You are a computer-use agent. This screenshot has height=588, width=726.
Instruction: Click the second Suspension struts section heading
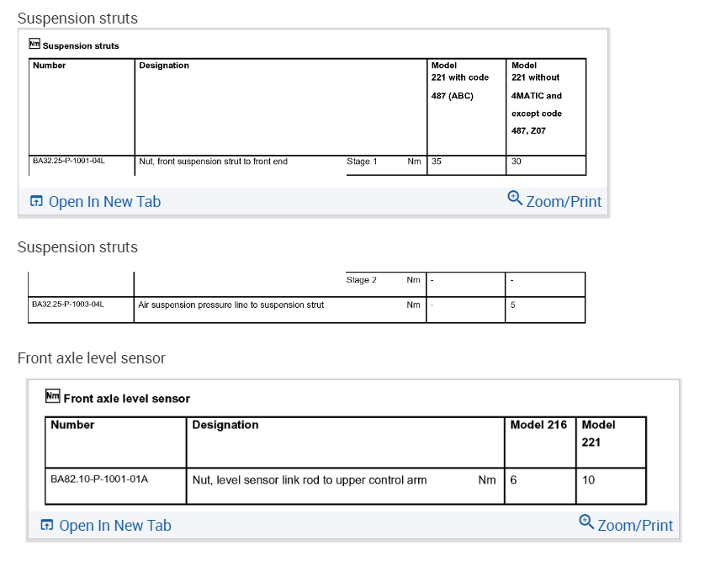click(77, 247)
